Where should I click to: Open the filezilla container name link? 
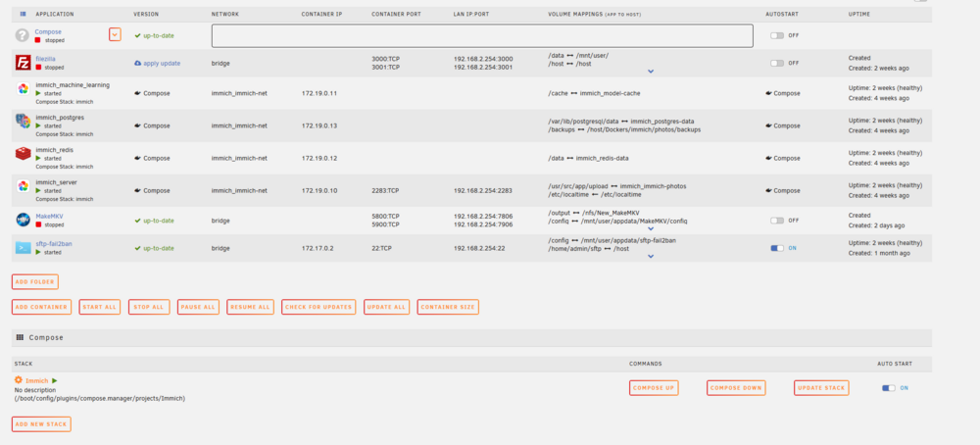click(x=45, y=59)
